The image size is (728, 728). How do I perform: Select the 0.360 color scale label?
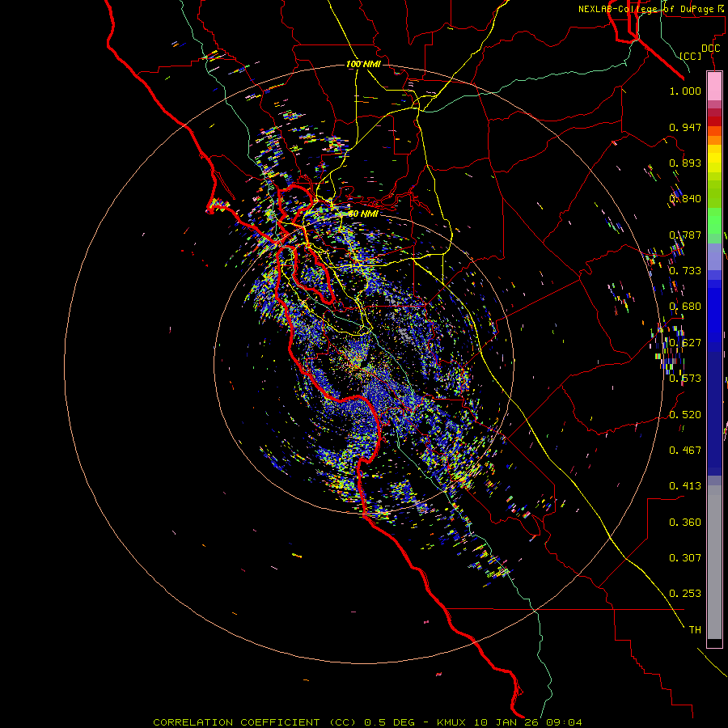tap(685, 522)
